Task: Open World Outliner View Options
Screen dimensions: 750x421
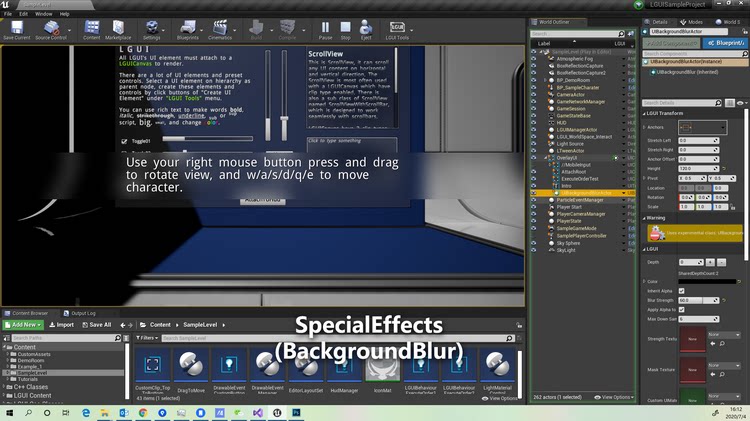Action: pos(614,397)
